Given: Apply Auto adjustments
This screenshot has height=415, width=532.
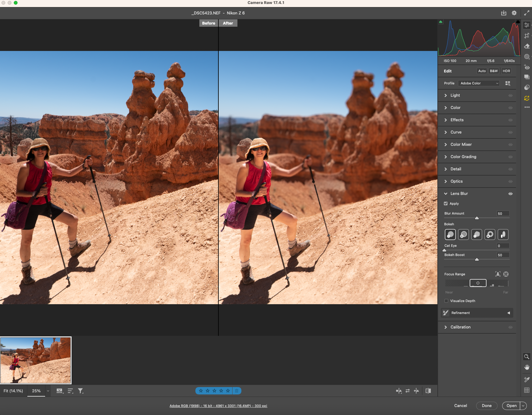Looking at the screenshot, I should (x=482, y=71).
